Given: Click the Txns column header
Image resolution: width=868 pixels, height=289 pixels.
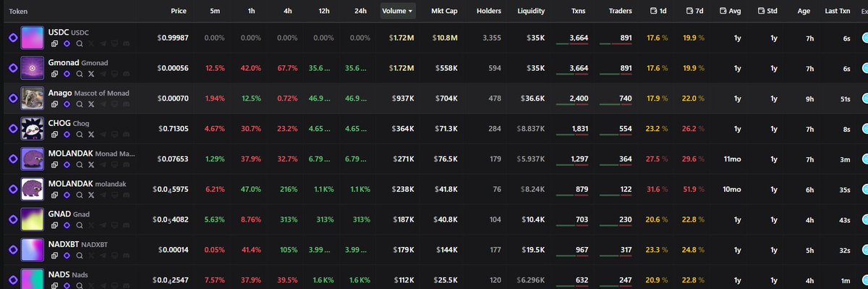Looking at the screenshot, I should (578, 11).
